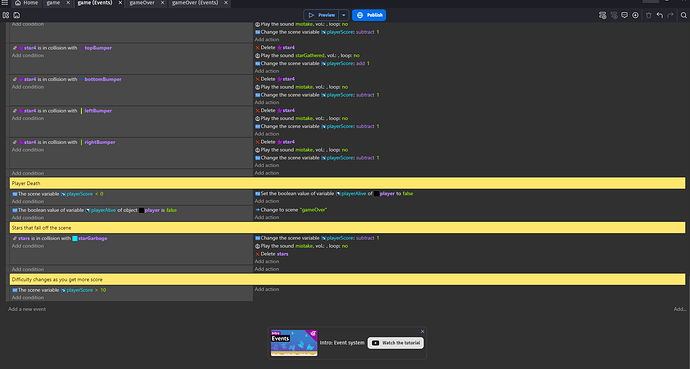Open the main hamburger menu
The width and height of the screenshot is (690, 369).
tap(5, 3)
